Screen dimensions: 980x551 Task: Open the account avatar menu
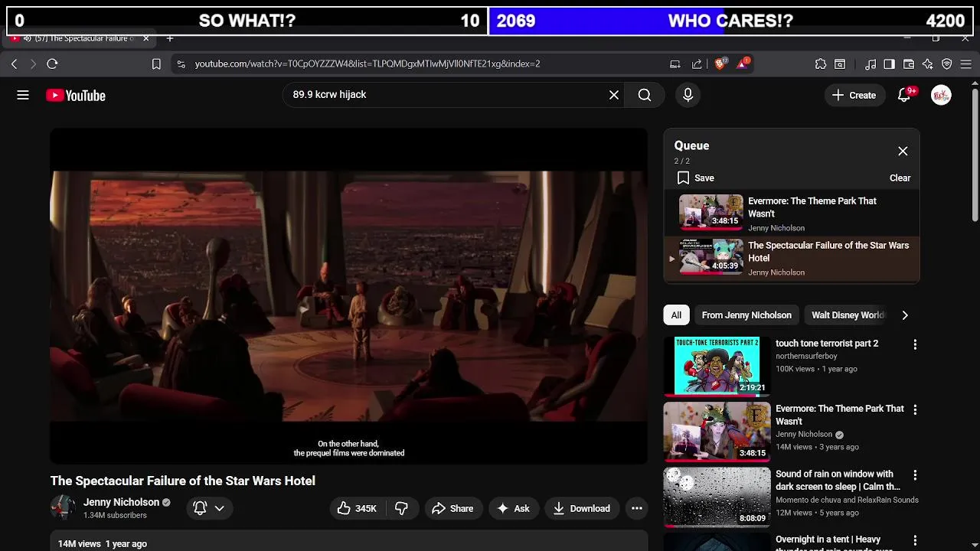tap(941, 95)
